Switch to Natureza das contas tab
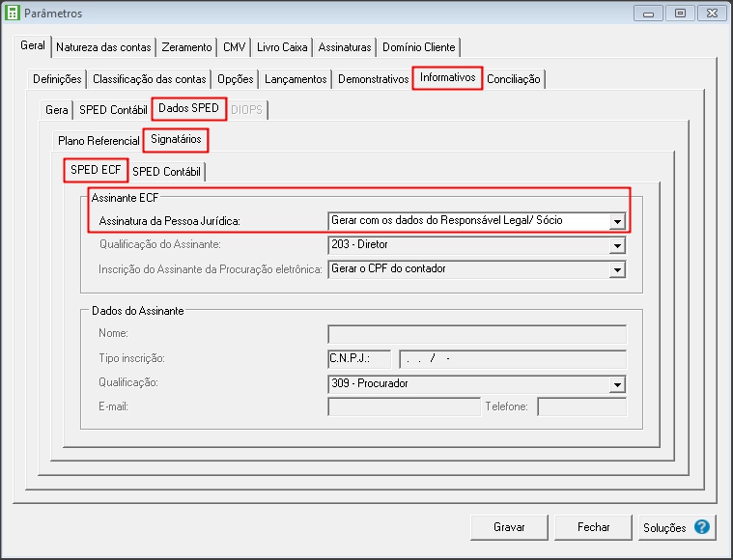 [x=103, y=47]
